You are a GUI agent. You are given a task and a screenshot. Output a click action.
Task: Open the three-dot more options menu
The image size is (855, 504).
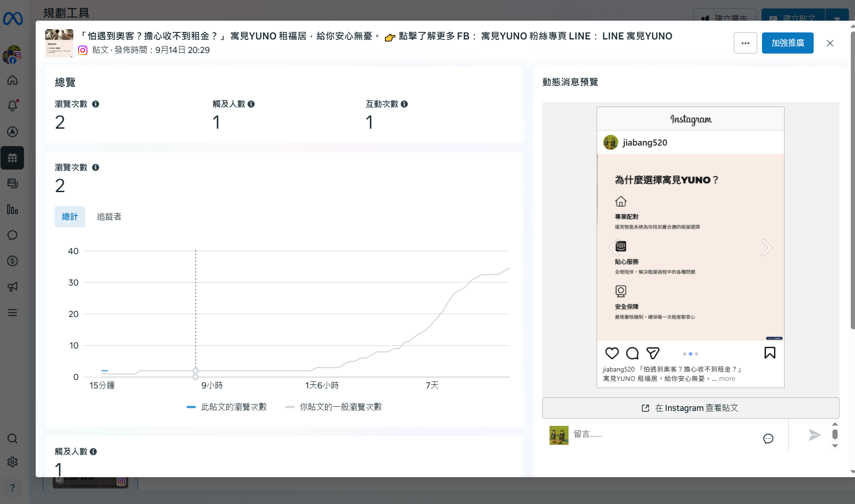745,43
